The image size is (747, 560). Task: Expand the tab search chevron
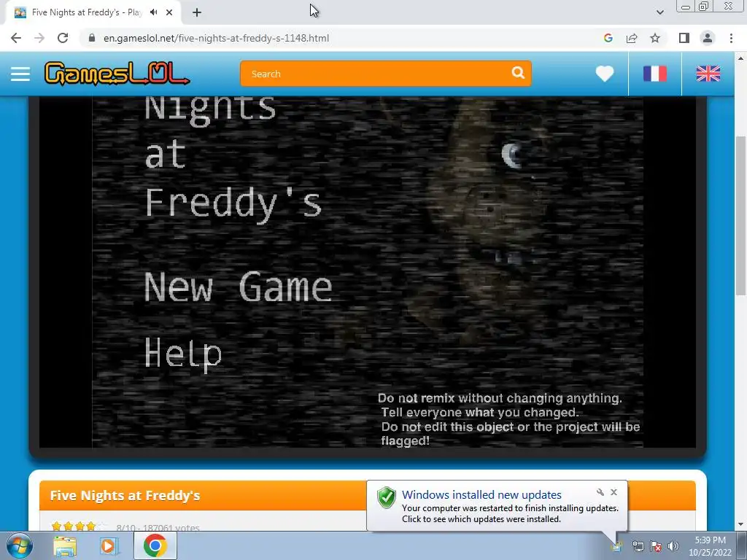tap(659, 12)
